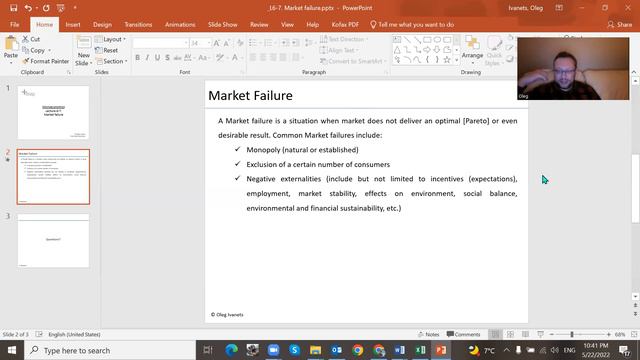
Task: Open Google Chrome from taskbar
Action: click(x=358, y=350)
